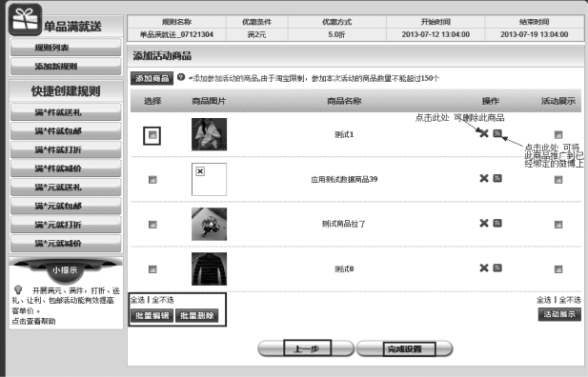Choose 满*元就送礼 quick rule
Viewport: 588px width, 377px height.
pos(66,187)
